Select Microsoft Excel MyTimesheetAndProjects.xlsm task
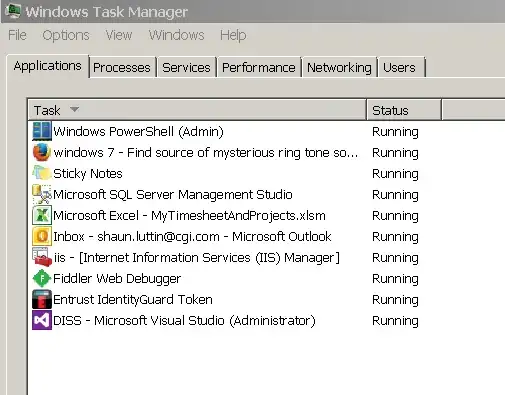Image resolution: width=505 pixels, height=395 pixels. point(189,215)
